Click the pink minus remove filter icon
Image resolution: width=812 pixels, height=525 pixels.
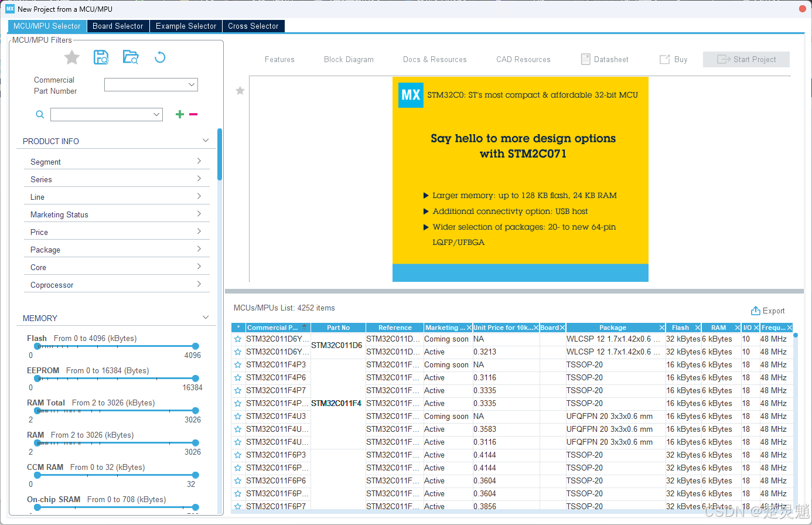193,114
